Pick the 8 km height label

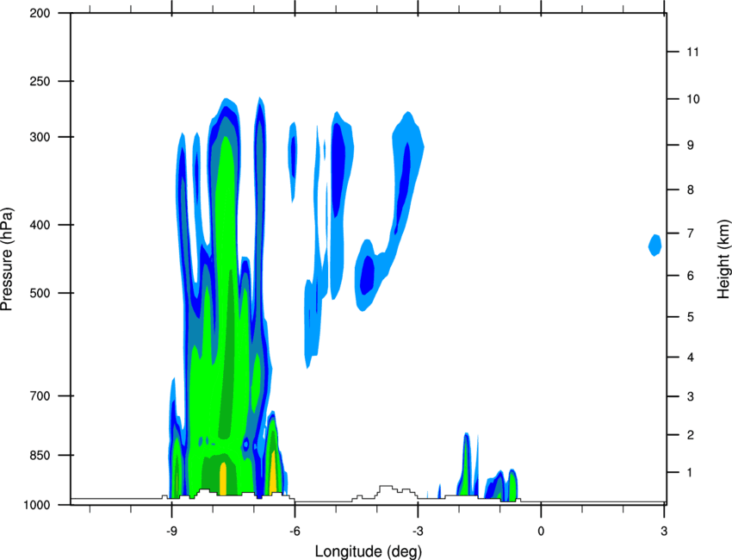pyautogui.click(x=691, y=190)
